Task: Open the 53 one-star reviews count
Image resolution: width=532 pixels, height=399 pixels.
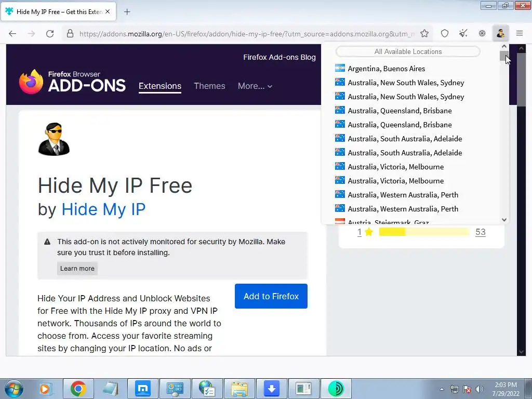Action: [481, 232]
